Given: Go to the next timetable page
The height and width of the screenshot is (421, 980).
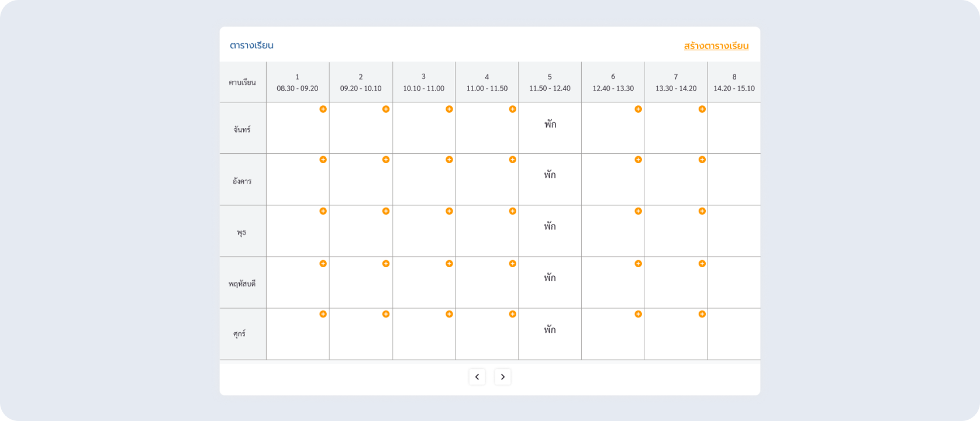Looking at the screenshot, I should tap(503, 377).
